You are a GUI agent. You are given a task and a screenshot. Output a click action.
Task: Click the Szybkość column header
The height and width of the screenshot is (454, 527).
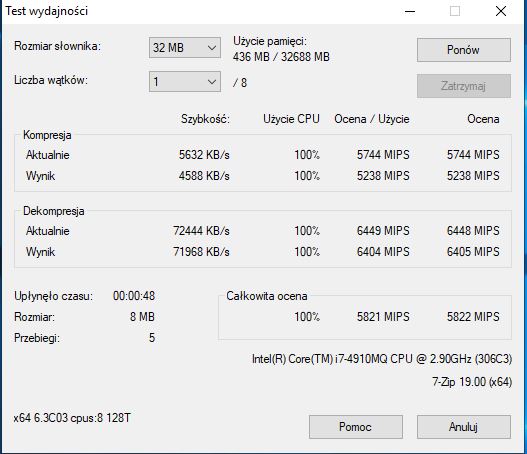coord(205,119)
